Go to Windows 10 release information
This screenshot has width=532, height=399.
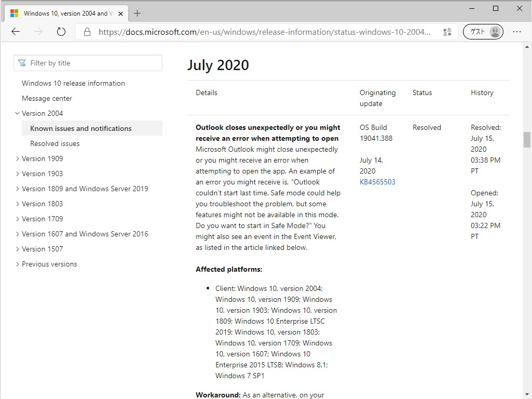[x=73, y=83]
